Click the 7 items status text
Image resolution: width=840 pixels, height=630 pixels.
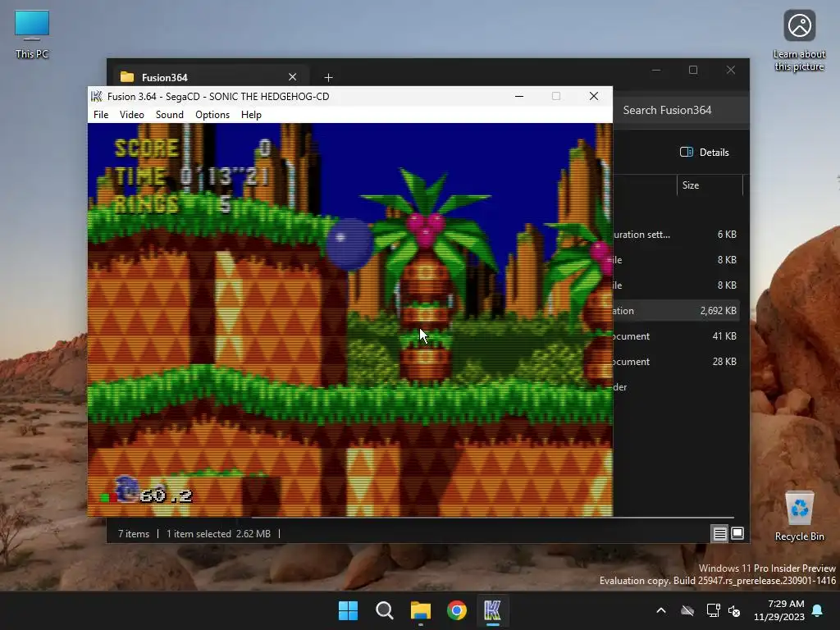(134, 533)
